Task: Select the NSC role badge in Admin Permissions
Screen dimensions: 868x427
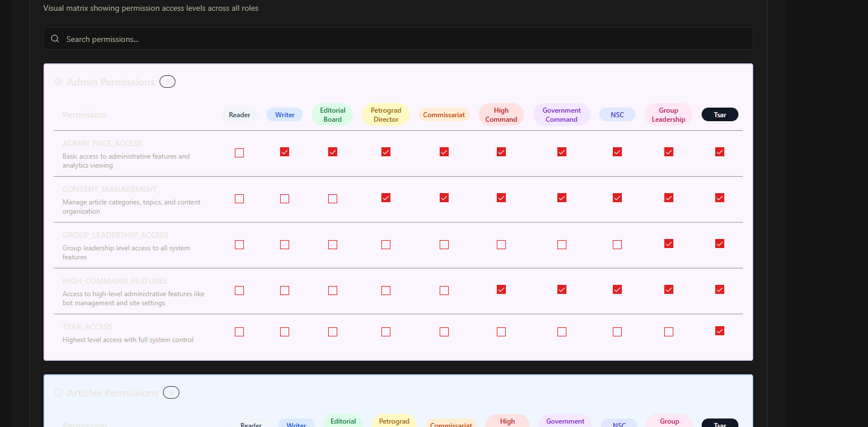Action: point(617,114)
